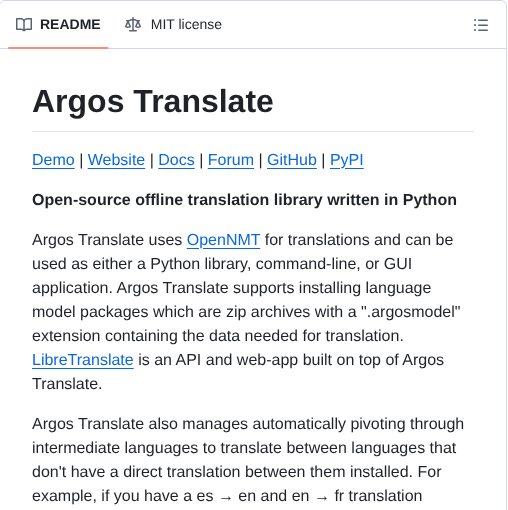Image resolution: width=508 pixels, height=510 pixels.
Task: Click the README book icon
Action: pyautogui.click(x=24, y=25)
